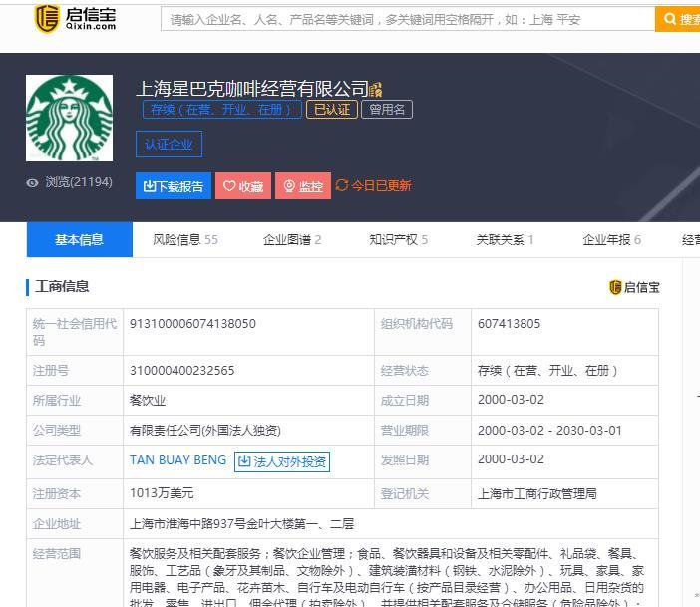Click the orange search button
The image size is (700, 607).
678,19
